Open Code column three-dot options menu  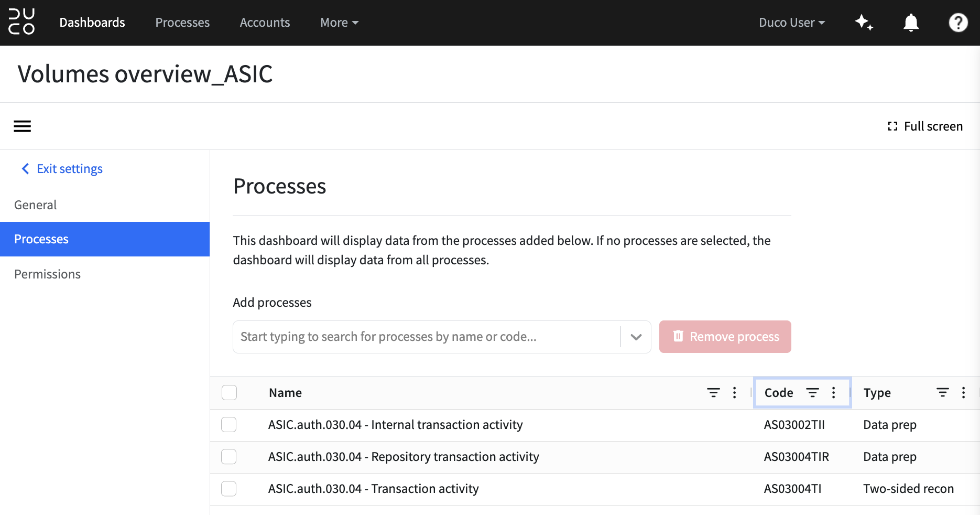833,393
